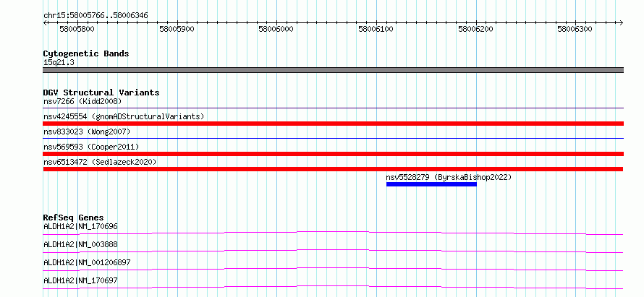Click the 58006300 ruler position
The height and width of the screenshot is (297, 644).
(x=575, y=29)
